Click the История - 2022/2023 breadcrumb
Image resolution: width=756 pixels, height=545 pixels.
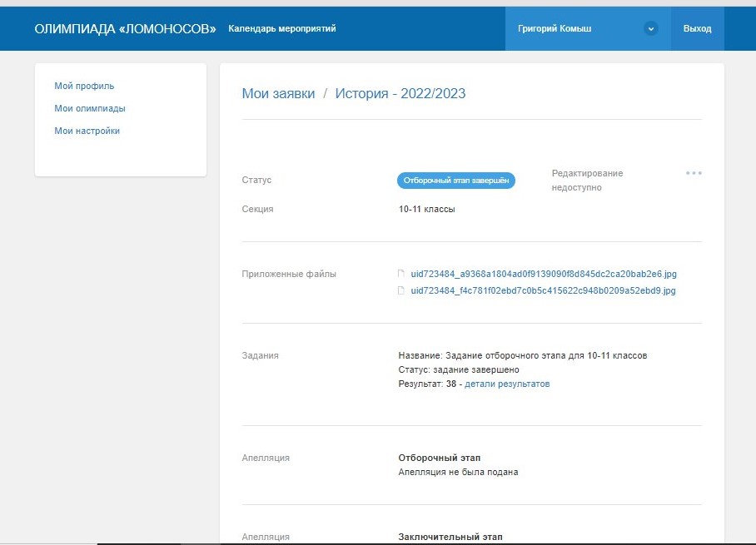[400, 93]
